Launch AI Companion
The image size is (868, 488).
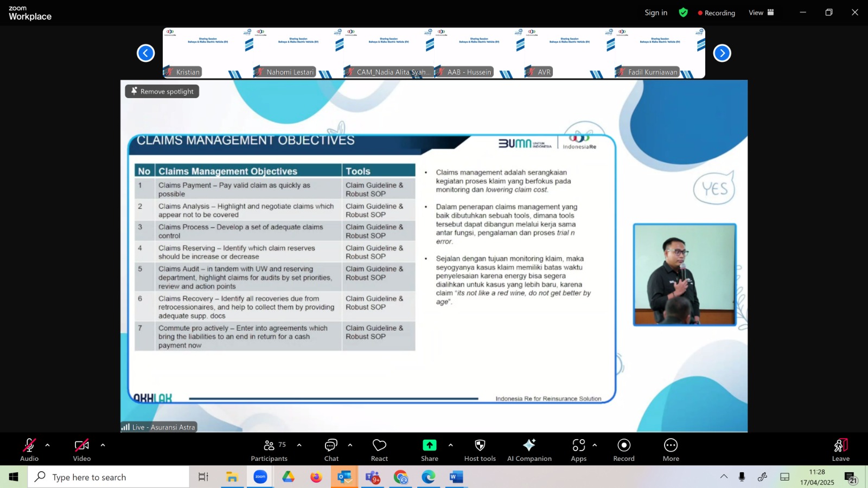[529, 450]
